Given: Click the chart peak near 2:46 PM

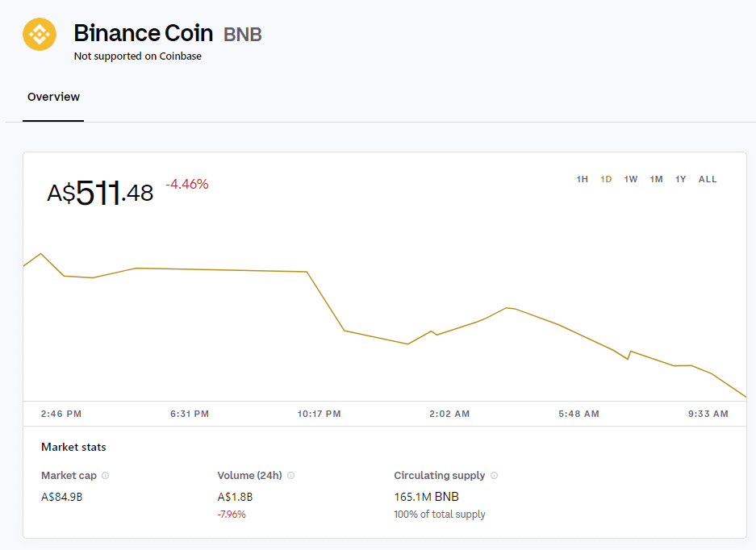Looking at the screenshot, I should tap(41, 253).
